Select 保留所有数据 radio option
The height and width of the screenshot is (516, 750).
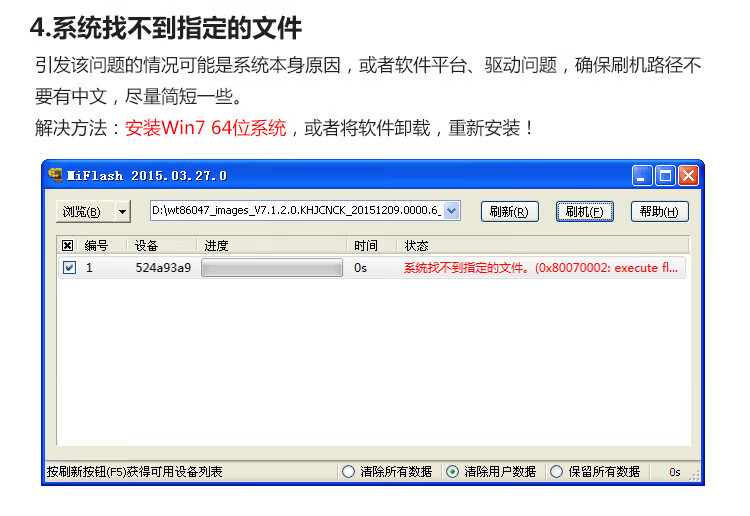point(556,472)
